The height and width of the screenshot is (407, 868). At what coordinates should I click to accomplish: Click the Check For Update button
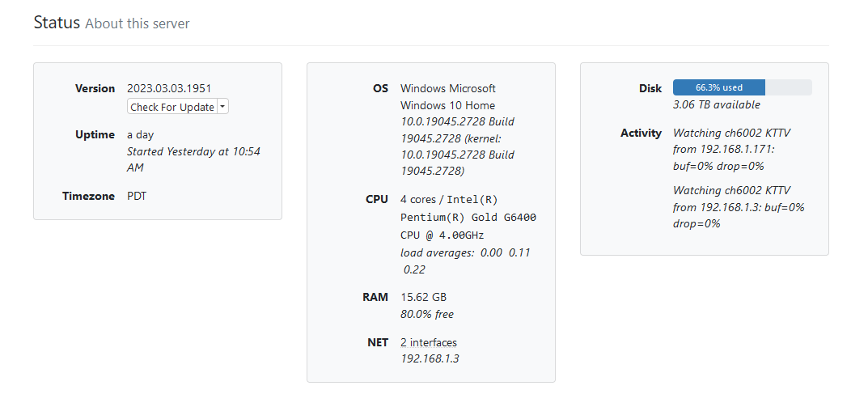(171, 107)
